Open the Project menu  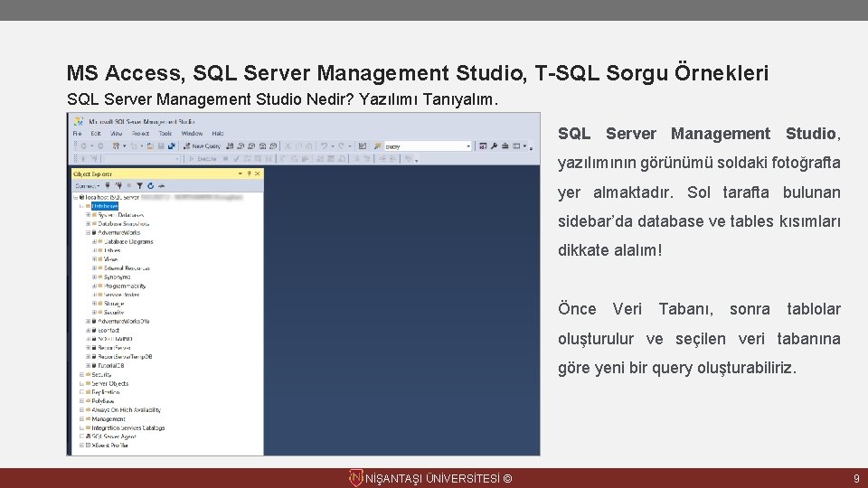coord(140,134)
